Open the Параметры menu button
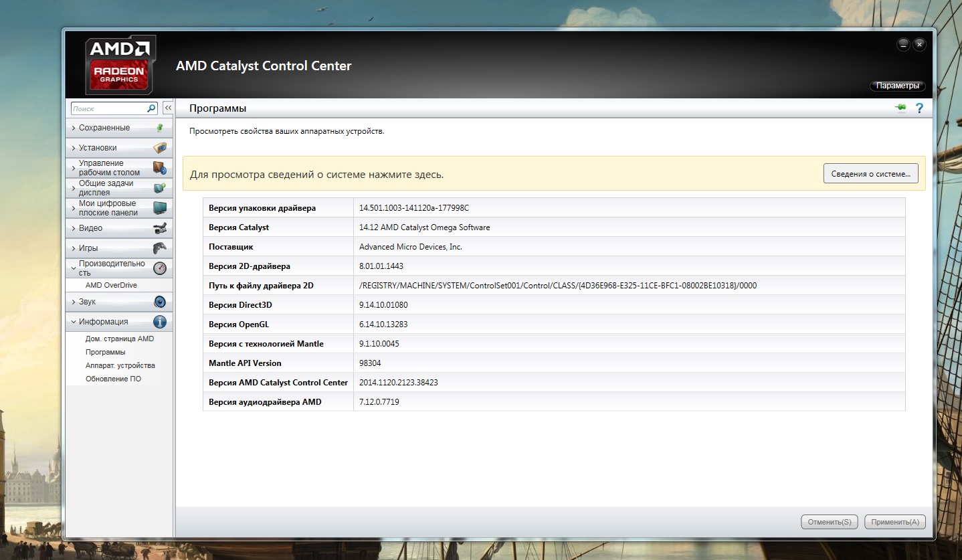962x560 pixels. 898,86
